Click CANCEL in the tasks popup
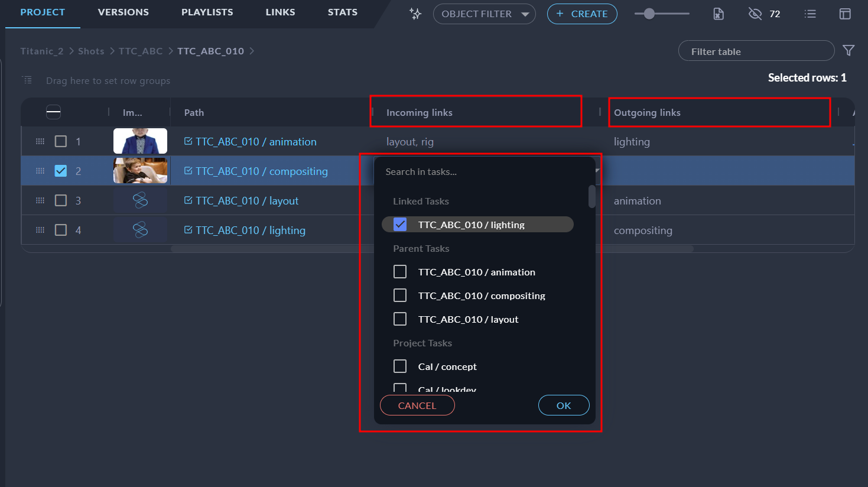 pos(417,405)
